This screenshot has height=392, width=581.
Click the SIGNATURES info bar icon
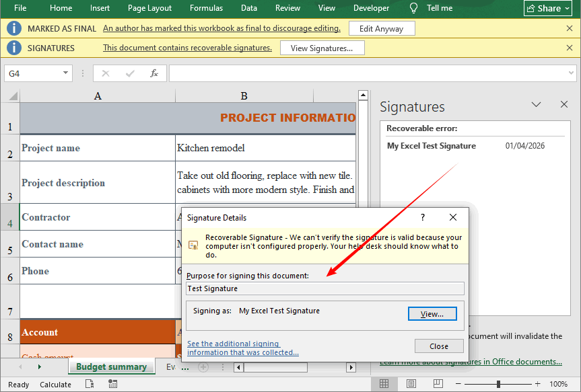point(14,48)
